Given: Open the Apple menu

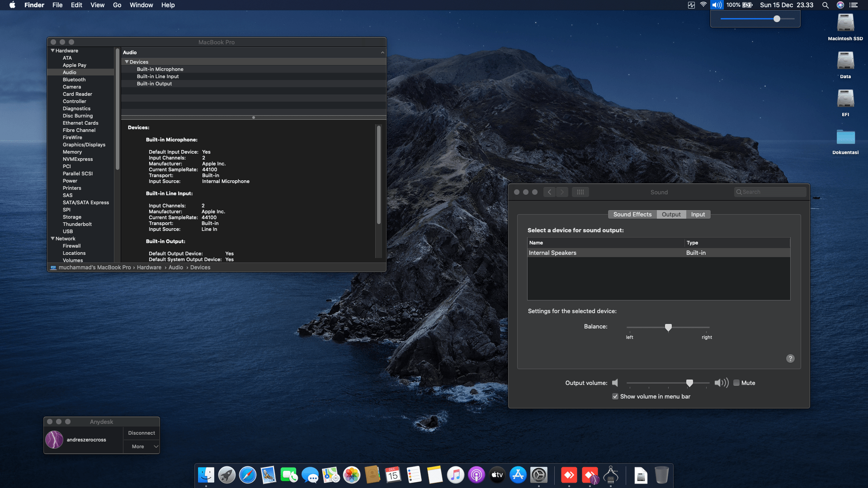Looking at the screenshot, I should click(12, 5).
